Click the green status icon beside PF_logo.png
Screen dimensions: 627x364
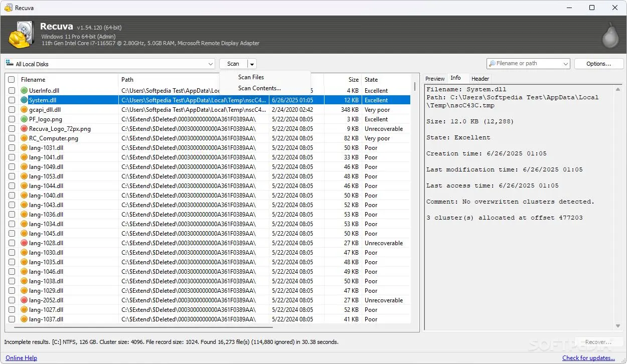[24, 119]
